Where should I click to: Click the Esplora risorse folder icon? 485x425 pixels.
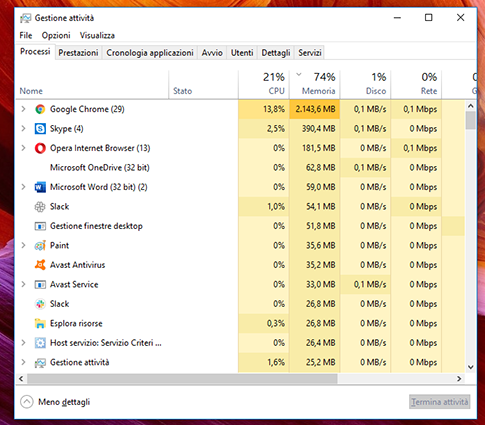tap(40, 323)
